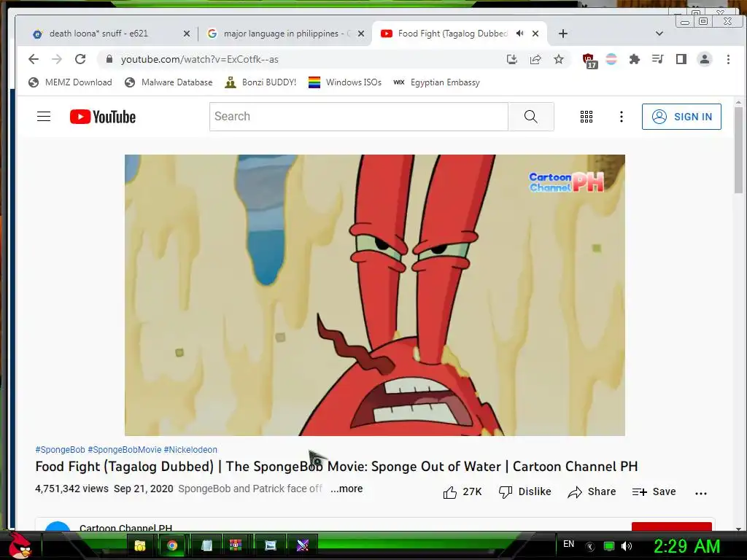Click the system tray volume icon

click(x=627, y=546)
